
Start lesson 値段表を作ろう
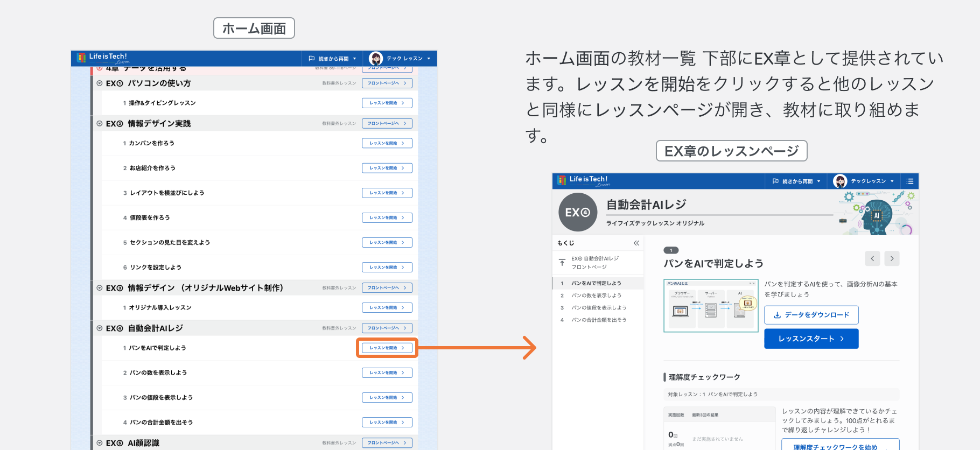(x=387, y=217)
